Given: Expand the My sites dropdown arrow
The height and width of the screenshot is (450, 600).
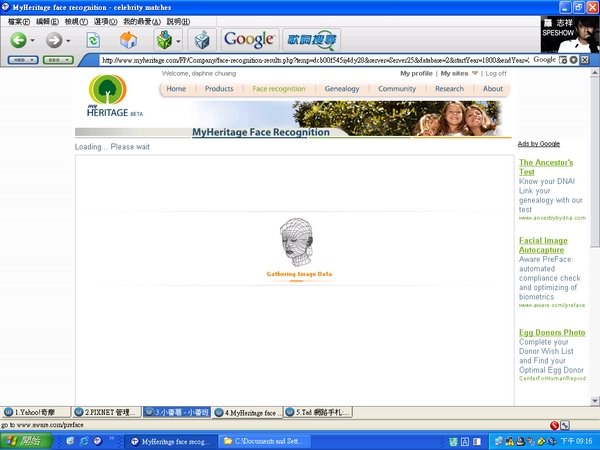Looking at the screenshot, I should point(475,73).
